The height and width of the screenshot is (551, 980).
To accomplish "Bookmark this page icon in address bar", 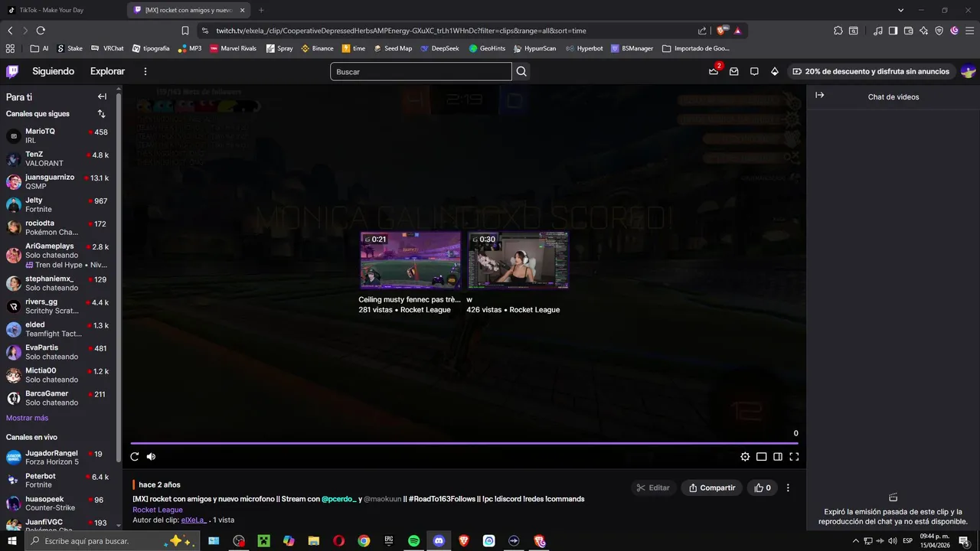I will pos(185,31).
